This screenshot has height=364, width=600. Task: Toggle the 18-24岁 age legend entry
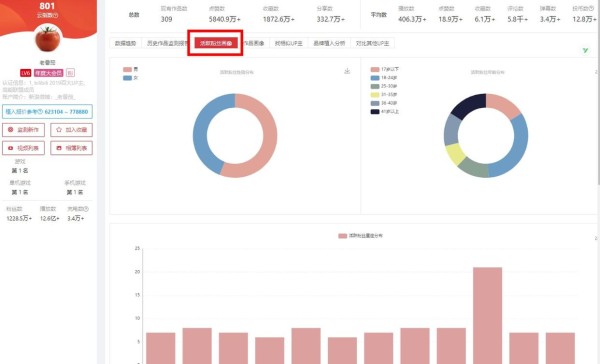[384, 78]
